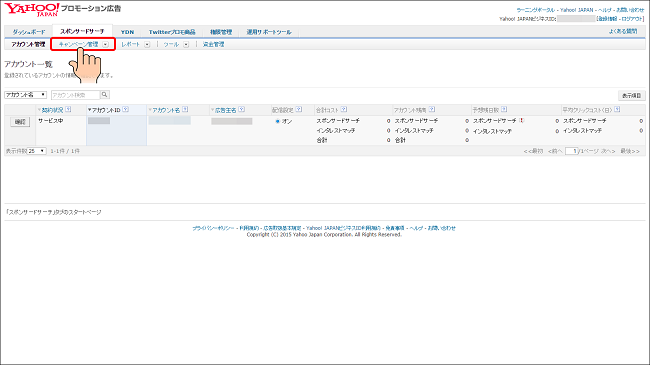Open the 表示件数 25 rows dropdown
The width and height of the screenshot is (650, 365).
[36, 151]
